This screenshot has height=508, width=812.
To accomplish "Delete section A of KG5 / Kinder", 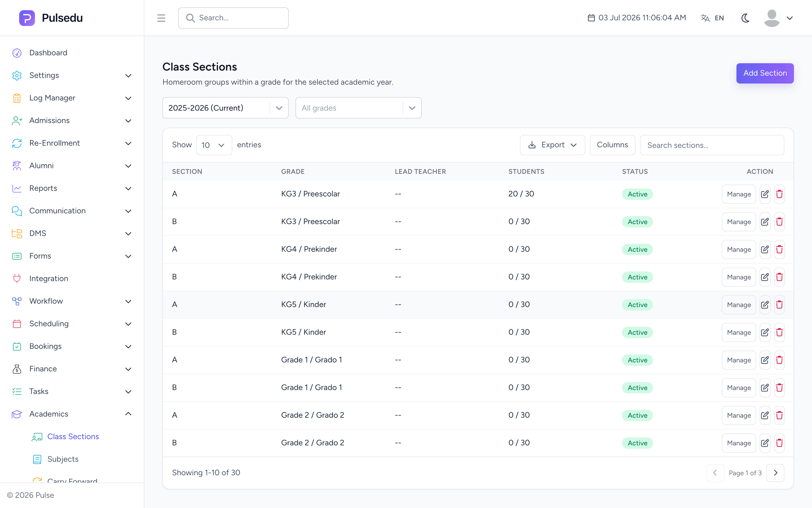I will [x=779, y=305].
